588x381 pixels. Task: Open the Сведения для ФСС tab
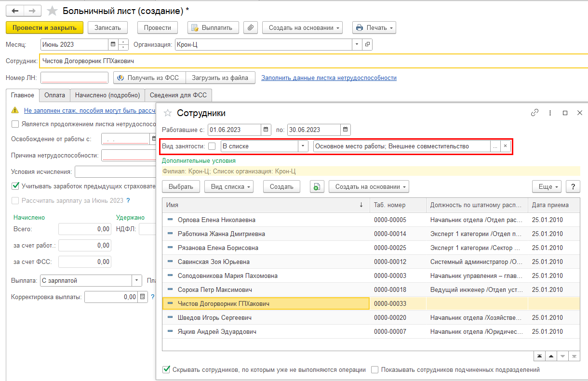pyautogui.click(x=178, y=95)
